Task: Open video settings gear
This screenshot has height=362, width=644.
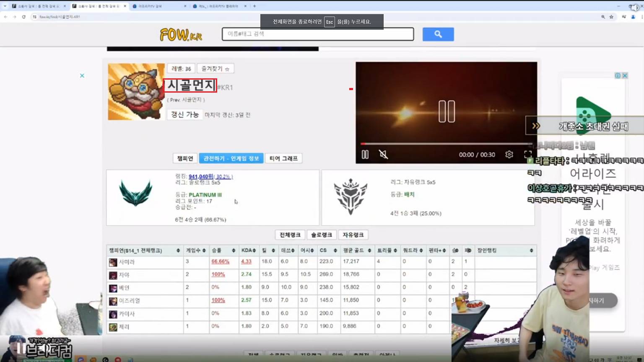Action: (509, 155)
